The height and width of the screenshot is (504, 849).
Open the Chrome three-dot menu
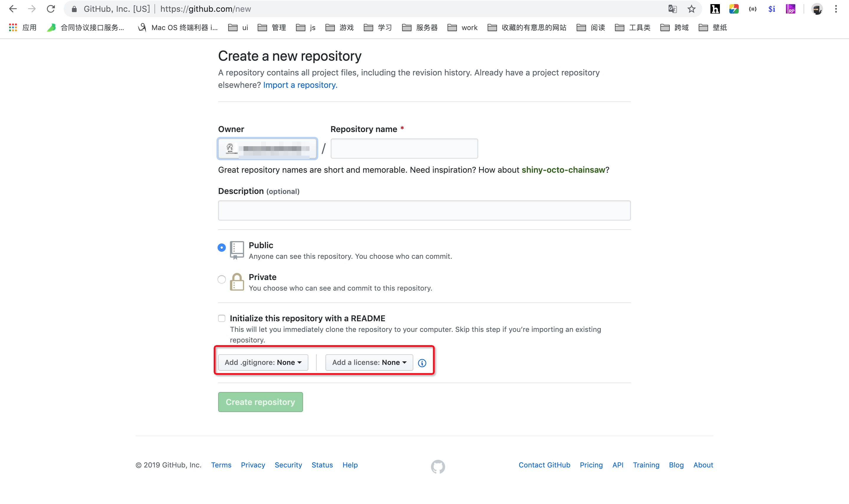click(x=836, y=9)
